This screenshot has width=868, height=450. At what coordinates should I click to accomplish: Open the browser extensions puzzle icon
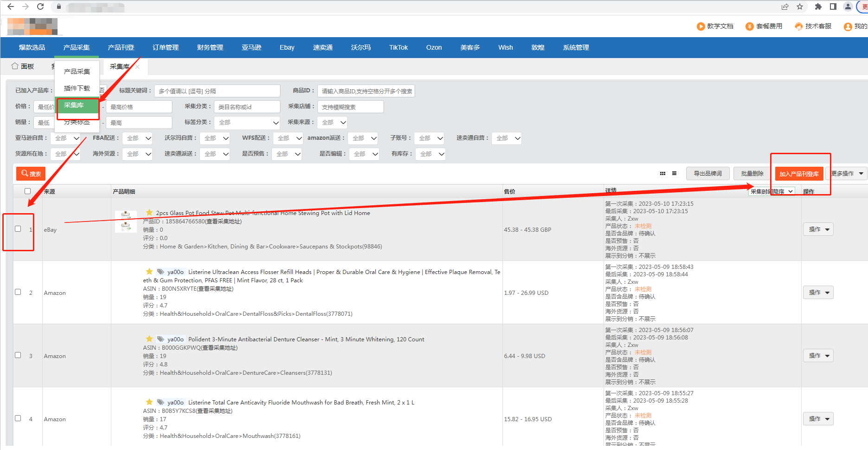click(x=818, y=7)
